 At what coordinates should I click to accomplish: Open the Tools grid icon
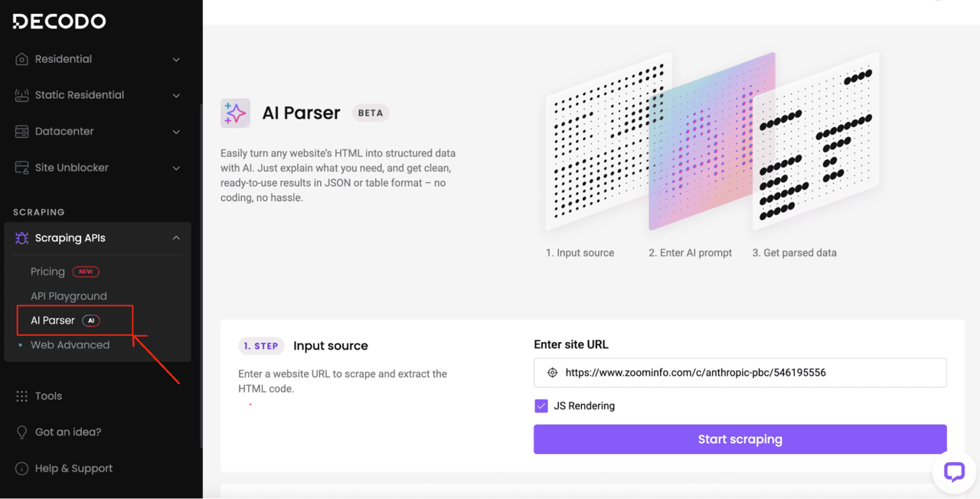point(21,396)
